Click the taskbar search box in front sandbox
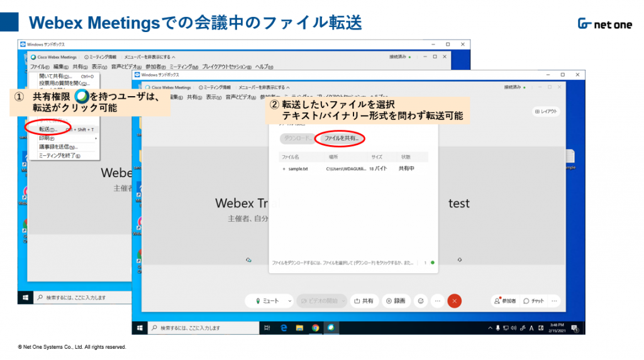The image size is (644, 360). [203, 328]
